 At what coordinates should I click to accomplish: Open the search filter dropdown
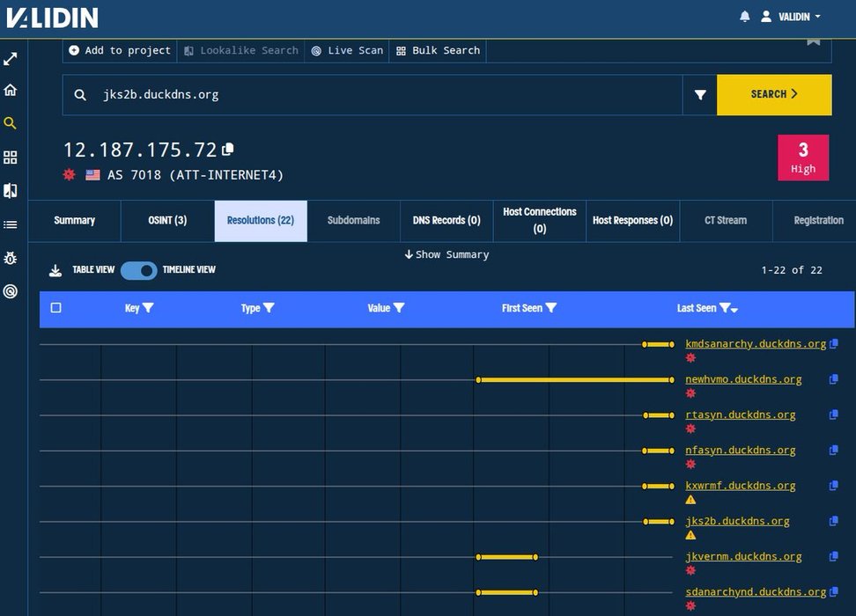(700, 95)
